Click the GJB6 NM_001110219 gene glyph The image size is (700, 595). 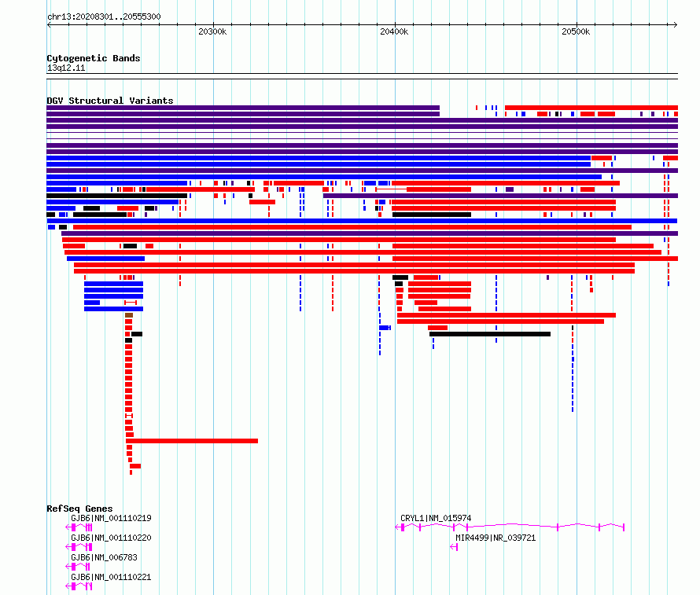79,527
